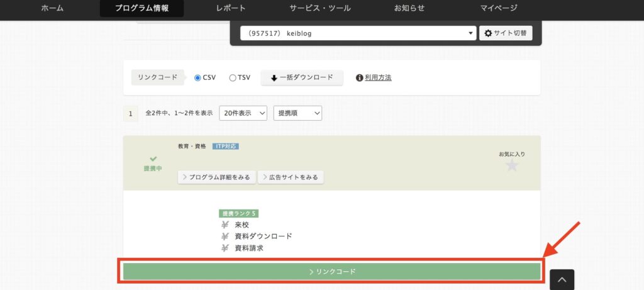Image resolution: width=644 pixels, height=290 pixels.
Task: Select the プログラム情報 tab
Action: point(142,8)
